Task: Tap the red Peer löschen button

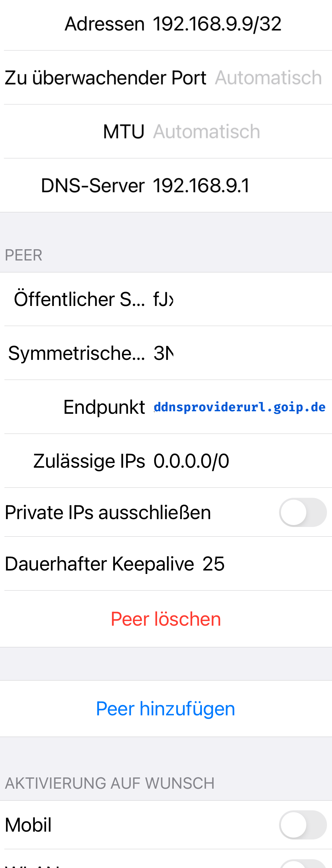Action: [x=166, y=619]
